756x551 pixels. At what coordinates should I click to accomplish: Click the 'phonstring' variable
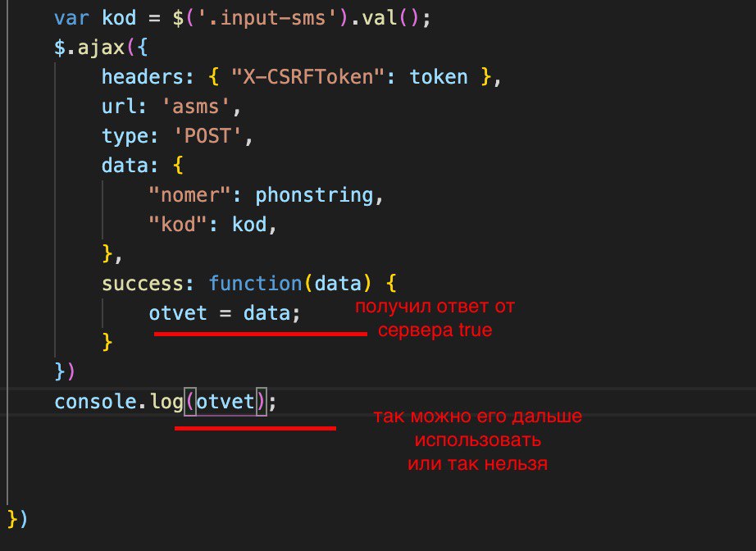[314, 195]
